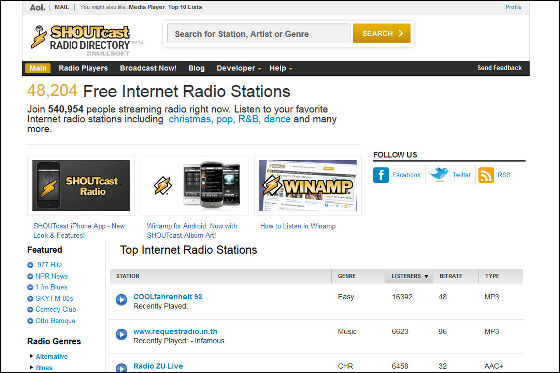Open the 1.fm Blues featured link
Viewport: 560px width, 373px height.
[51, 287]
